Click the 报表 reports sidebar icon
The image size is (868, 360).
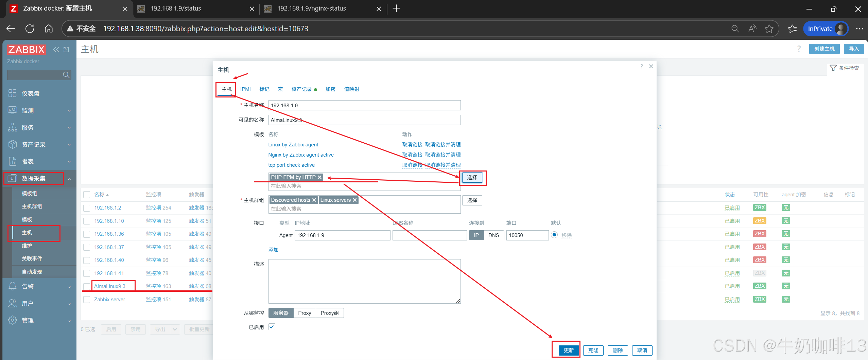coord(13,161)
